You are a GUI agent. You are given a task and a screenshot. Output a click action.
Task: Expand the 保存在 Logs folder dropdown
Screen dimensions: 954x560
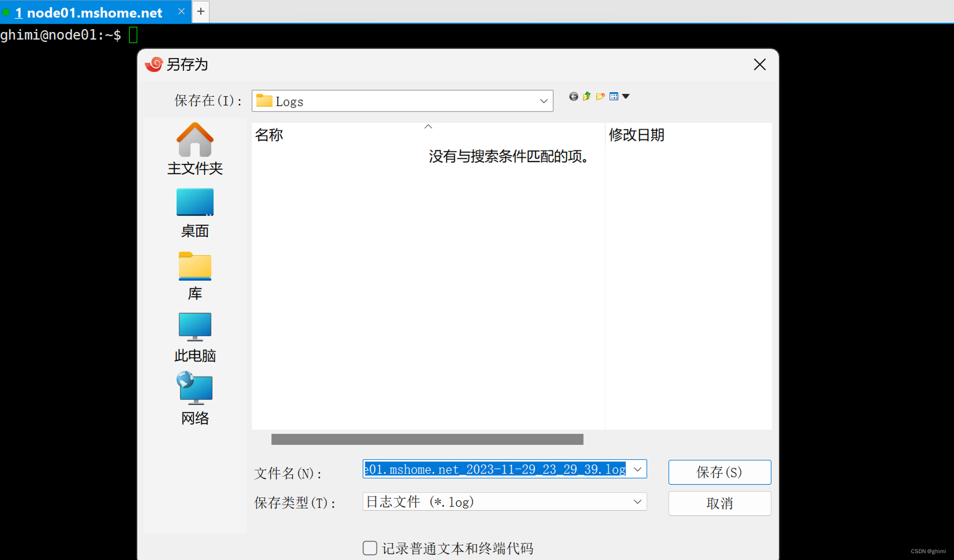point(544,101)
